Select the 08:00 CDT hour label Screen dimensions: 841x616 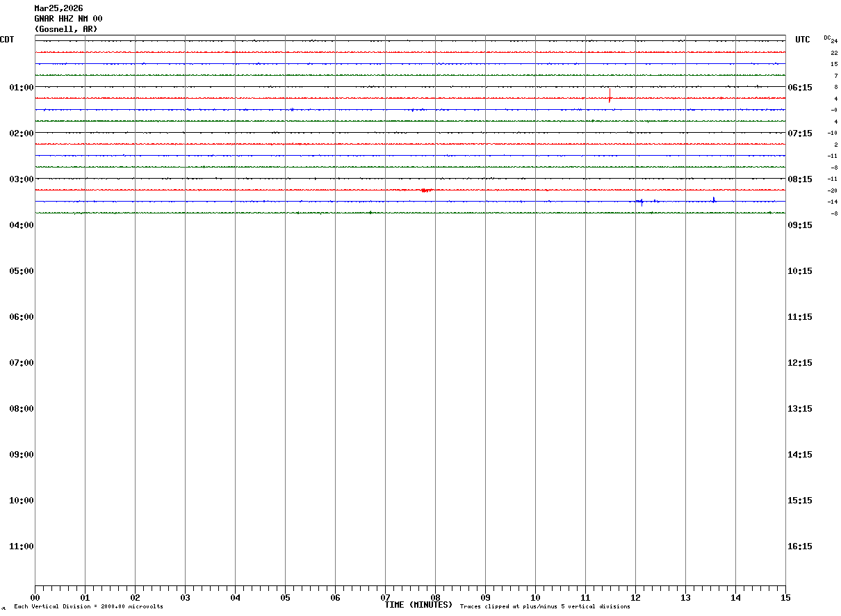coord(22,408)
